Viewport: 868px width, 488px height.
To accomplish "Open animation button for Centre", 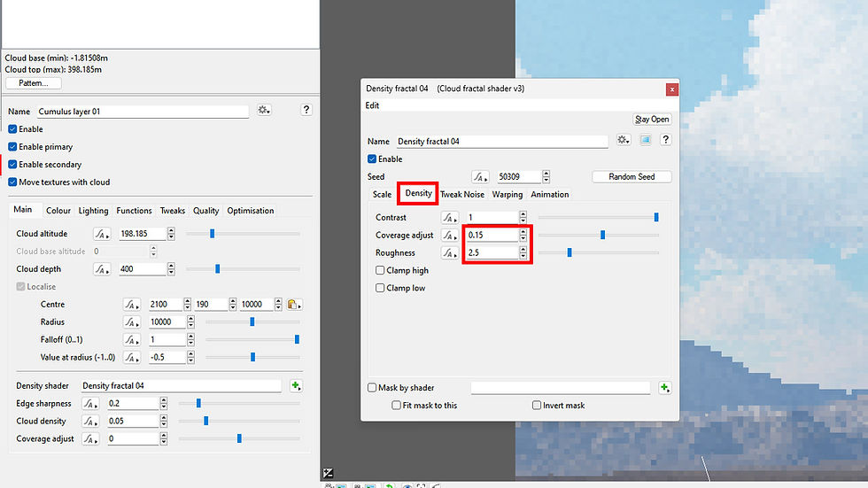I will (x=131, y=305).
